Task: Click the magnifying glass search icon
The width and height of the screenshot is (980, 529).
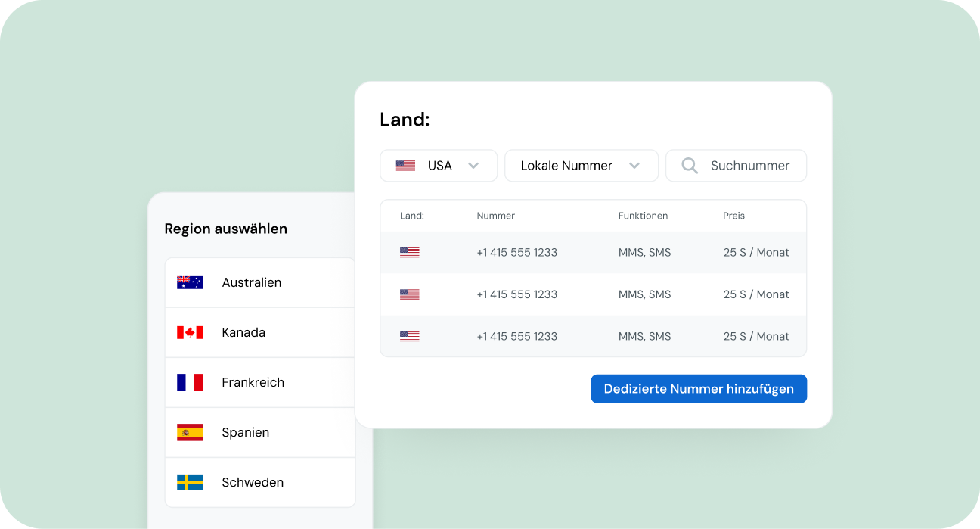Action: [x=690, y=166]
